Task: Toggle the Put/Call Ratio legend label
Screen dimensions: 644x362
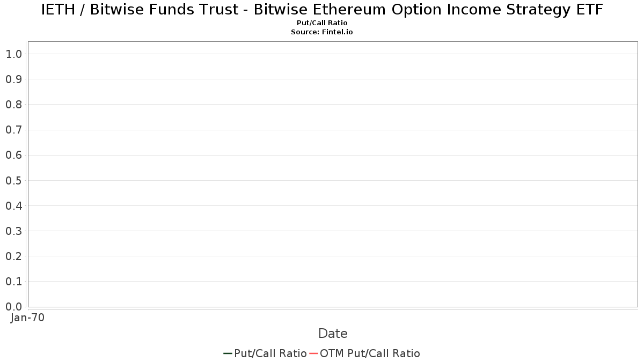Action: pyautogui.click(x=270, y=353)
